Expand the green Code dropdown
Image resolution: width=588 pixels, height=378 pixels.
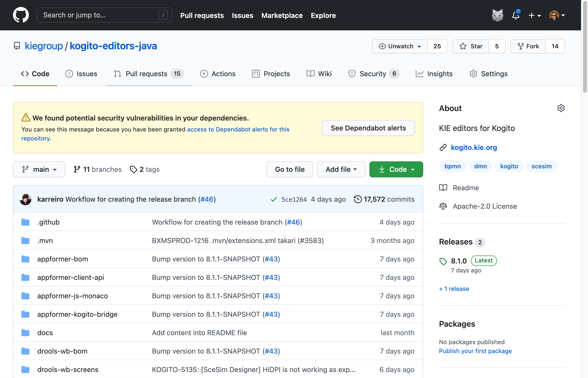(396, 169)
